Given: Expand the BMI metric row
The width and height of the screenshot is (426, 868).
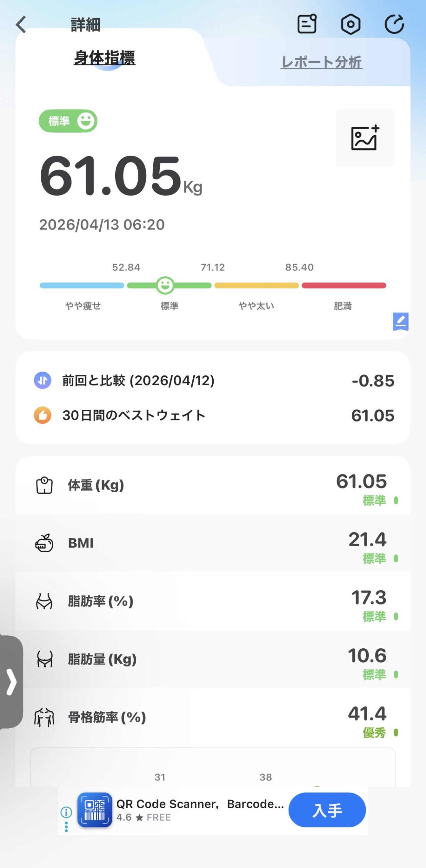Looking at the screenshot, I should coord(213,543).
